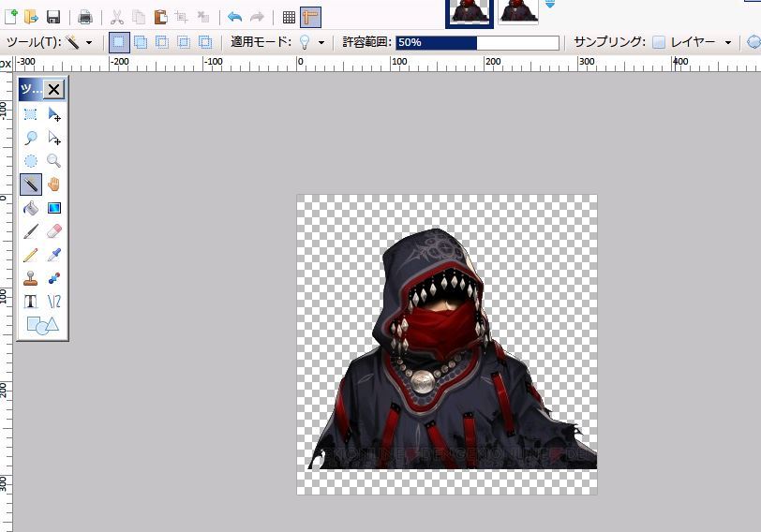Select the Ellipse Select tool

pos(31,161)
